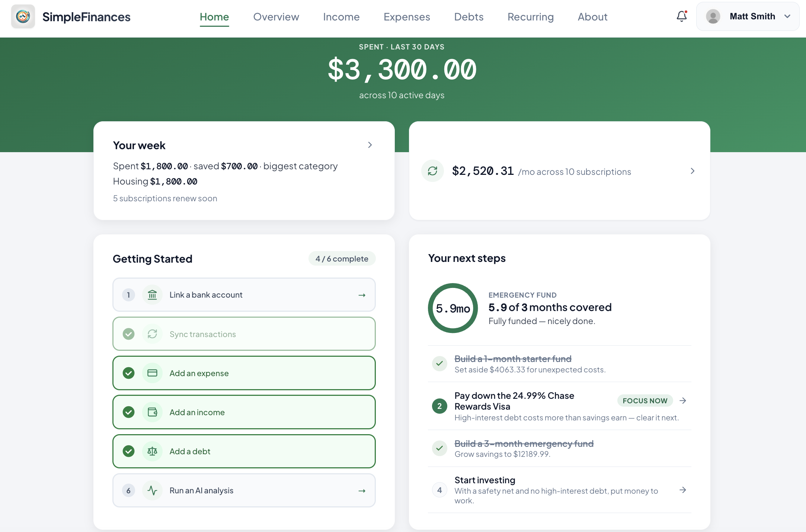Screen dimensions: 806x532
Task: Go to the Home tab
Action: [214, 17]
